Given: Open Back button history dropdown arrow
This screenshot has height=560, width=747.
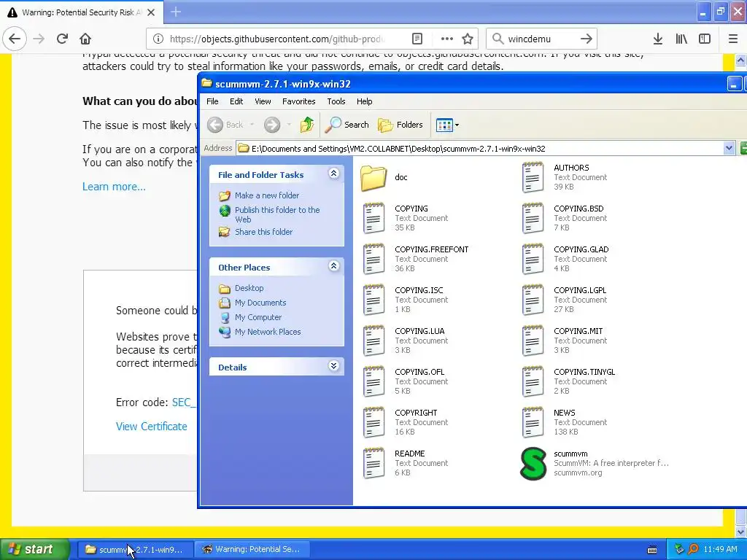Looking at the screenshot, I should (252, 125).
